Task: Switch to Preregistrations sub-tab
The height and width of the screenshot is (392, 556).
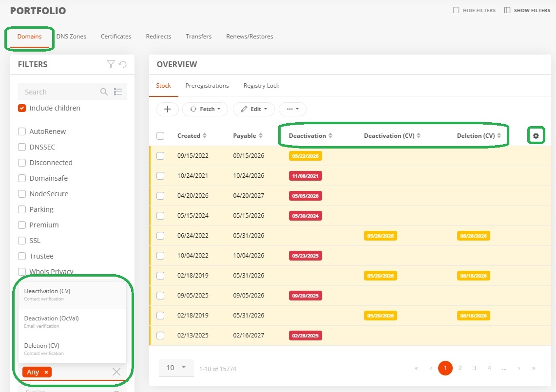Action: pyautogui.click(x=207, y=86)
